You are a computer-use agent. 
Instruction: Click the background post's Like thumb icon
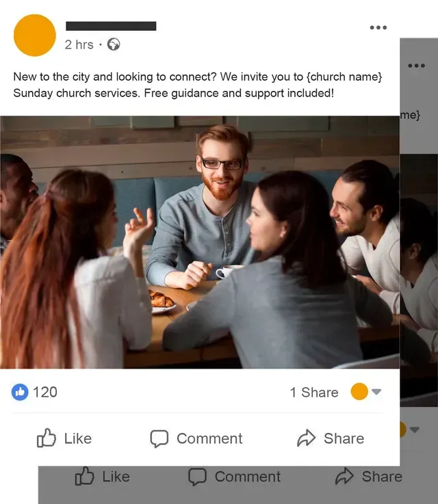(84, 476)
